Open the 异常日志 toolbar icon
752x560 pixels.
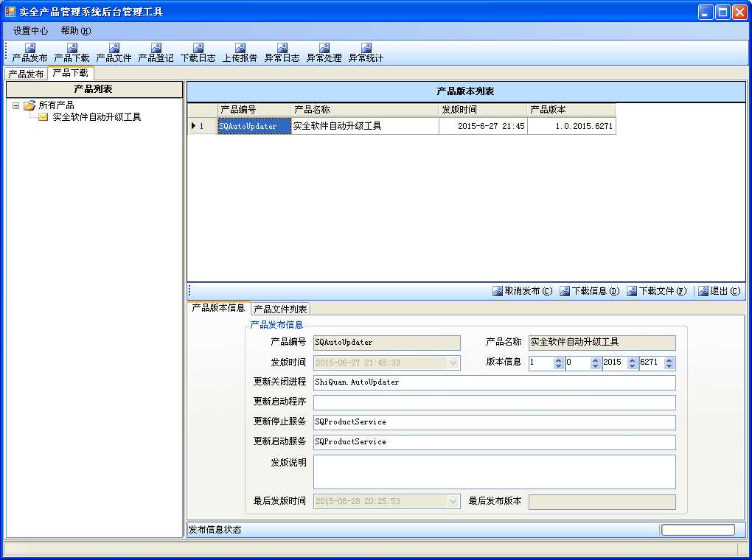point(282,53)
